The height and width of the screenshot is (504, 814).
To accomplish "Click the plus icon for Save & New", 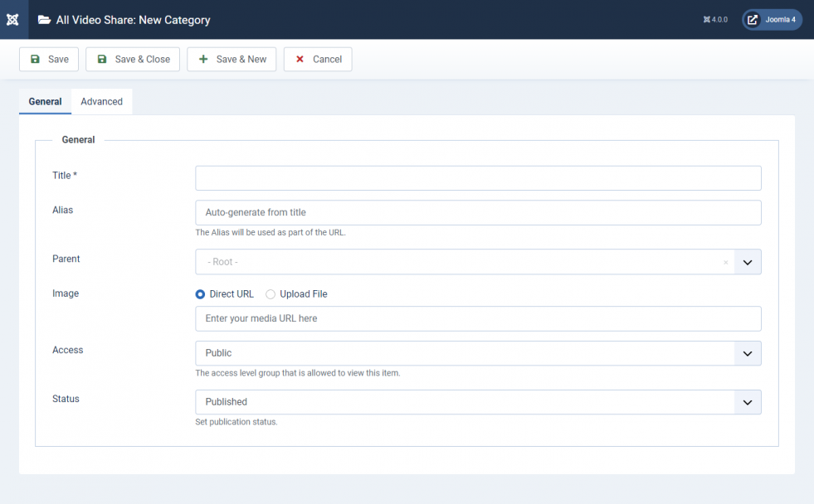I will point(203,59).
